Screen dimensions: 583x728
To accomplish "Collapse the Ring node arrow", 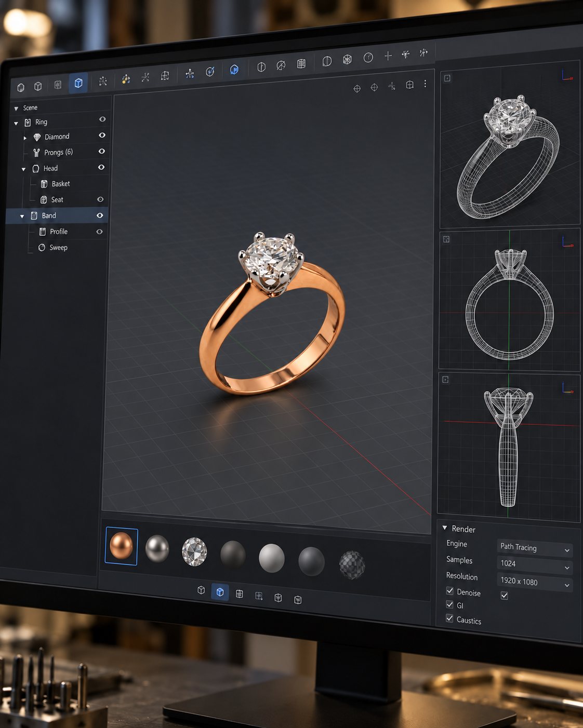I will [x=16, y=124].
